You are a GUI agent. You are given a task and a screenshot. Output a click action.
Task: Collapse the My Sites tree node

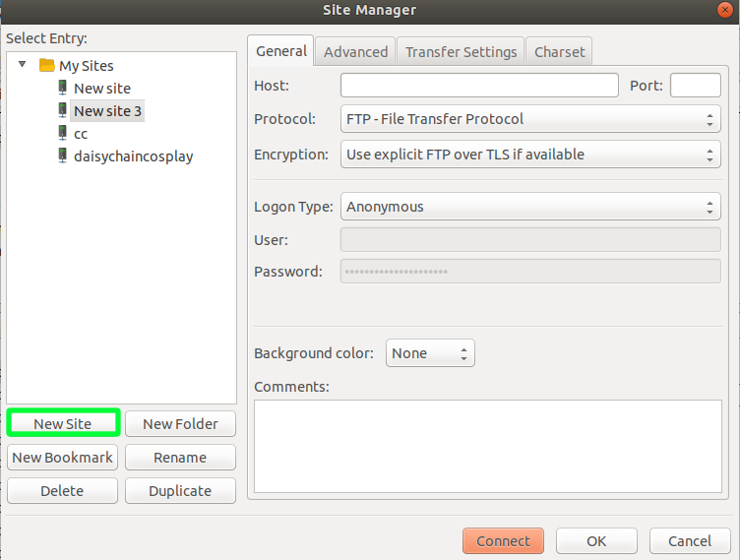(x=23, y=64)
